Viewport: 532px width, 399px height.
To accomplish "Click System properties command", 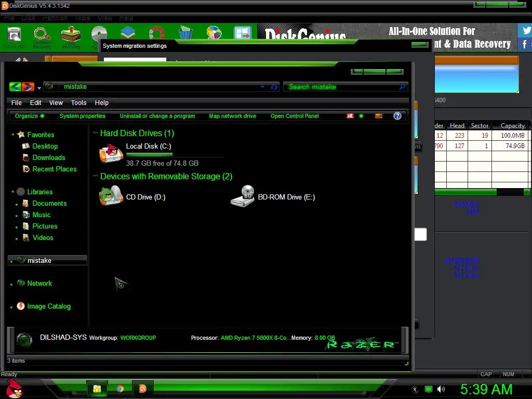I will (x=83, y=116).
